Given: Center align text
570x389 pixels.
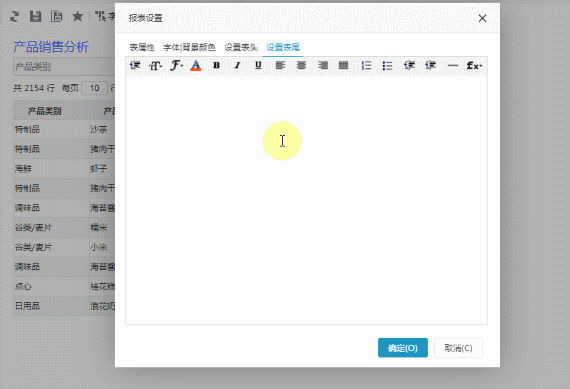Looking at the screenshot, I should point(301,65).
